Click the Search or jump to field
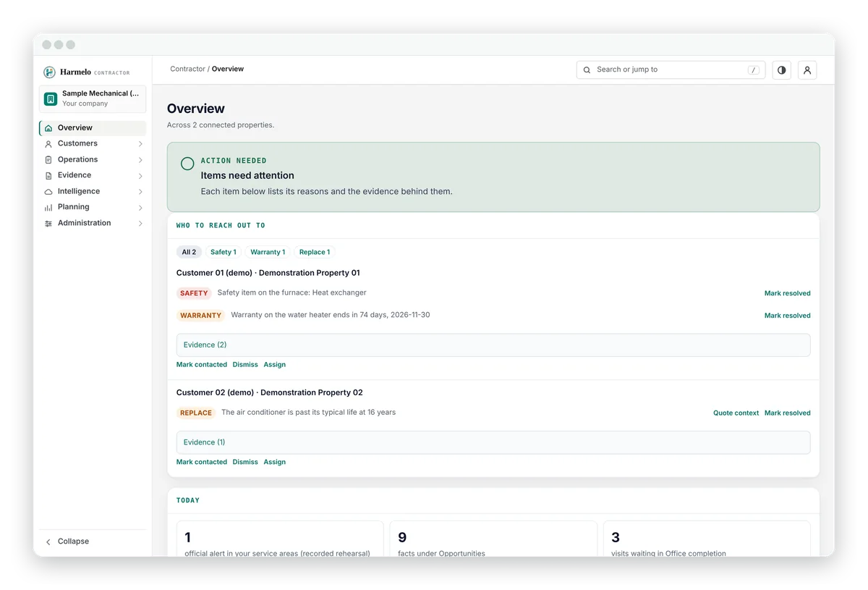 669,70
